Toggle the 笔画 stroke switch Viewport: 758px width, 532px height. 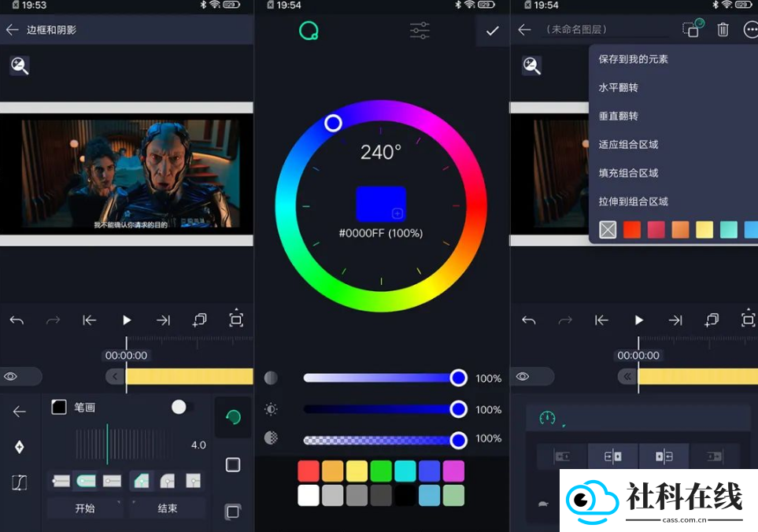coord(183,408)
